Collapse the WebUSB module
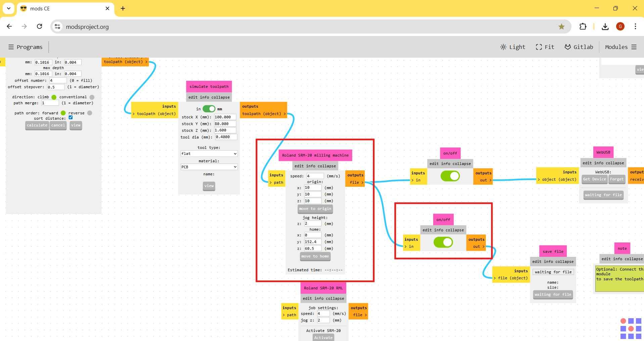Viewport: 644px width, 341px height. [x=615, y=163]
